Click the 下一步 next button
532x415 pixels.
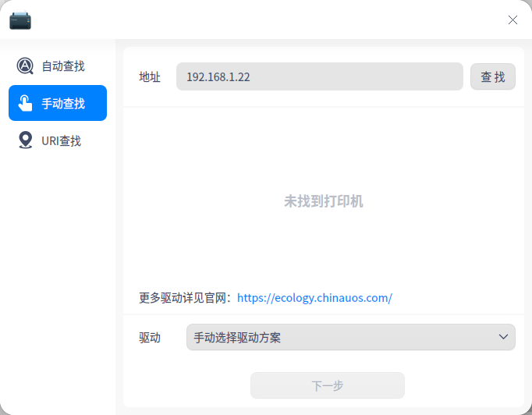point(328,385)
